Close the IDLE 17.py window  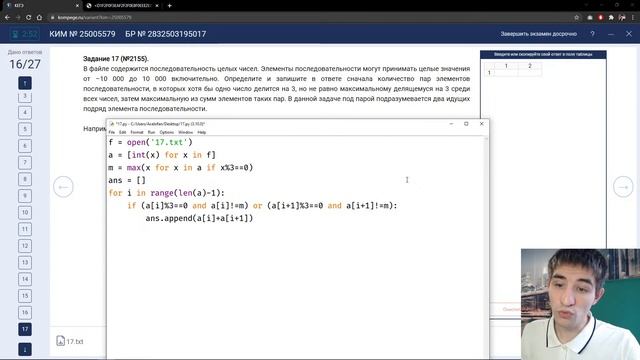(482, 124)
